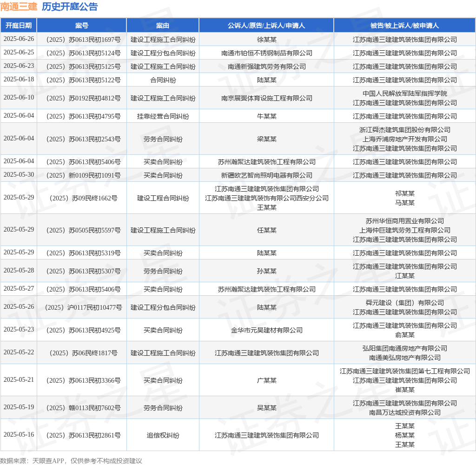Screen dimensions: 476x465
Task: Click the 追偿权纠纷 cell
Action: tap(163, 436)
